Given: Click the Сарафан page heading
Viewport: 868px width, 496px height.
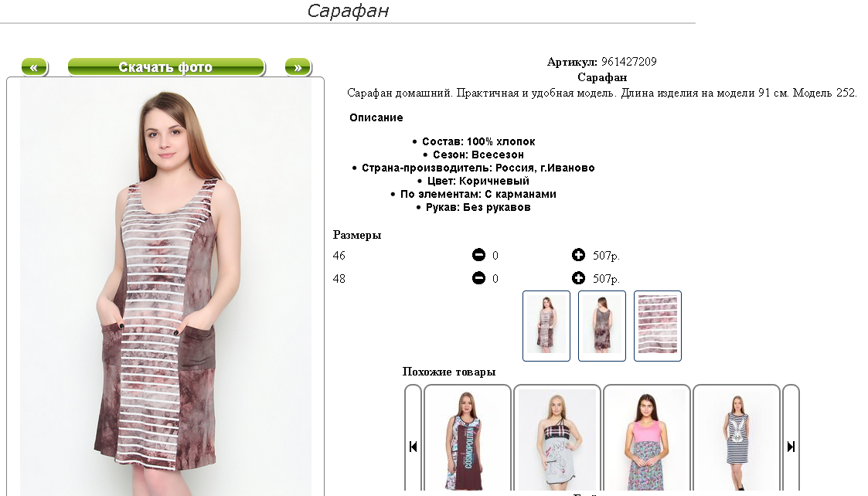Looking at the screenshot, I should (x=348, y=11).
